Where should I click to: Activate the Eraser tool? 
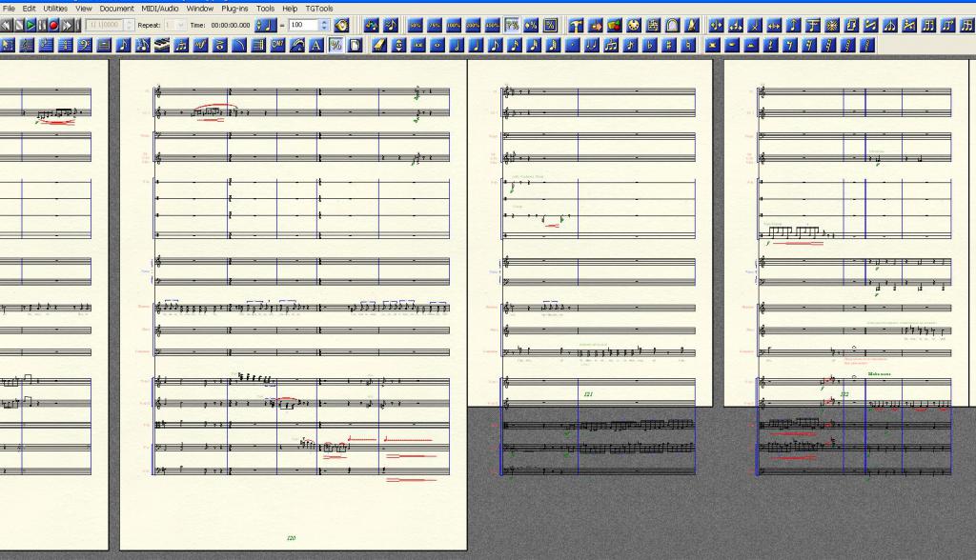pos(378,45)
